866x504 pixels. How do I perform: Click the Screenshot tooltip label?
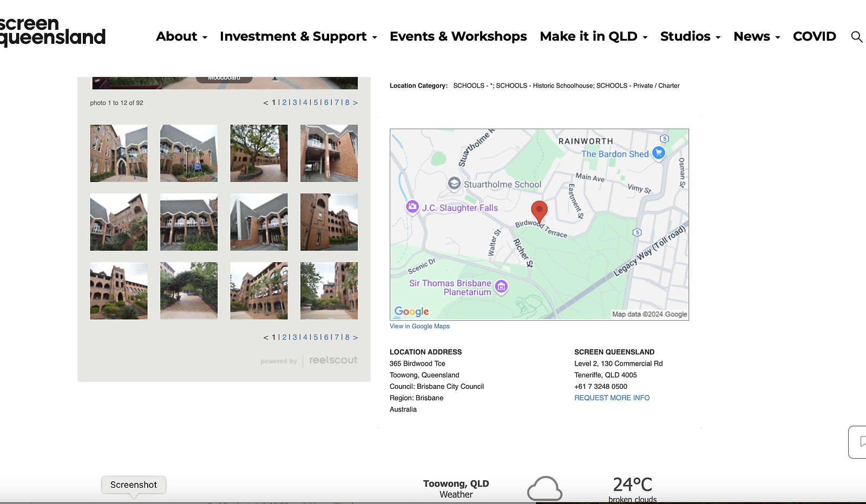pyautogui.click(x=134, y=485)
